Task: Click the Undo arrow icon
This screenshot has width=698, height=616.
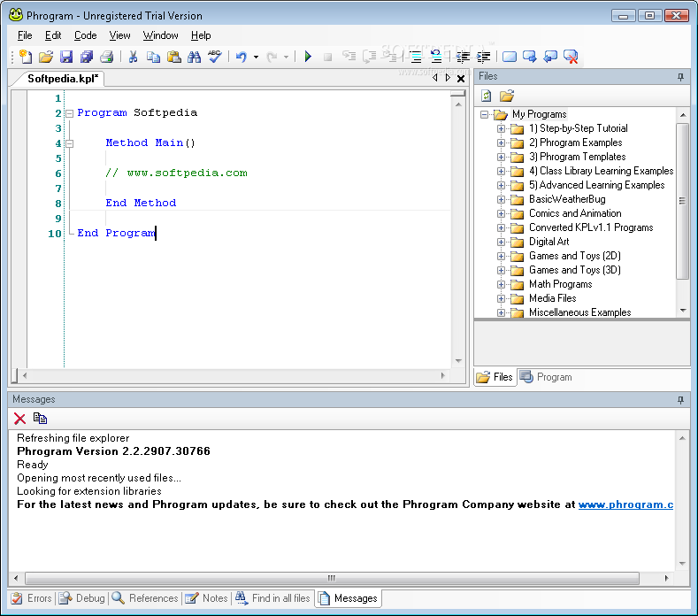Action: click(242, 57)
